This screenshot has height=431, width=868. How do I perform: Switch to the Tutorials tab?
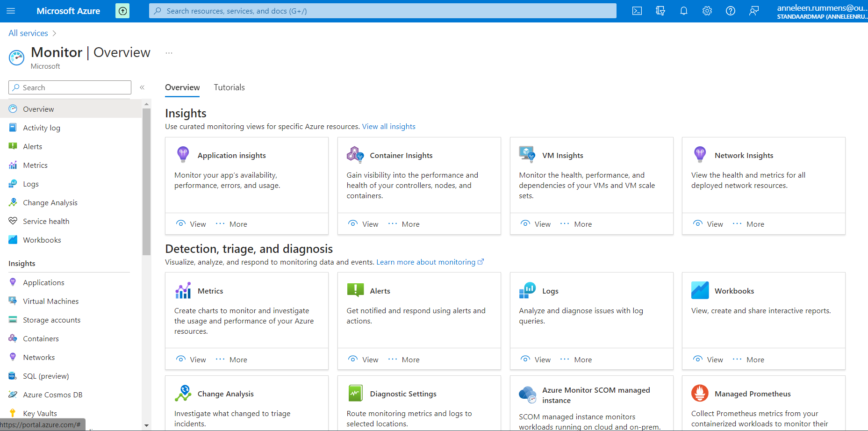point(229,87)
